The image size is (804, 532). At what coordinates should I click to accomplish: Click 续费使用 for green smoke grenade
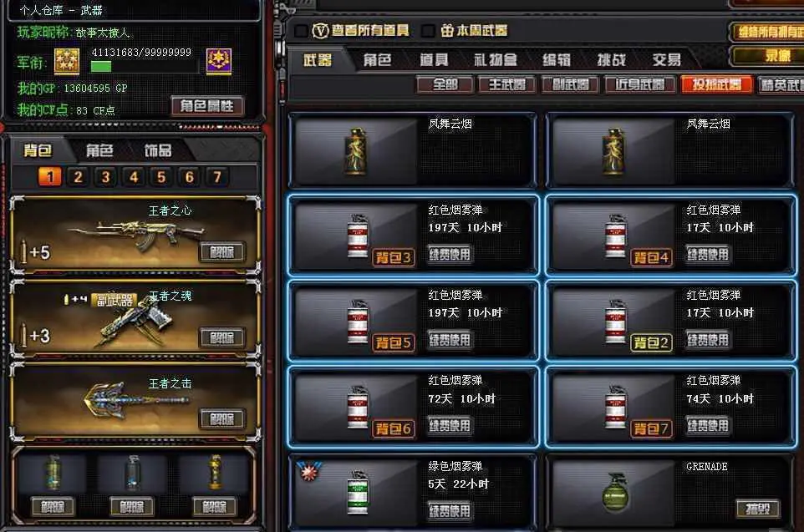tap(450, 510)
